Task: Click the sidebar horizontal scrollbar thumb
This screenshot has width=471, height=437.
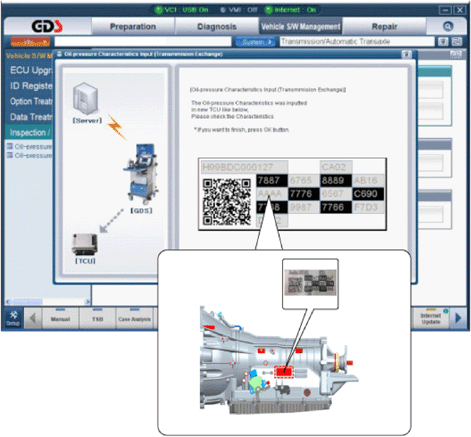Action: click(28, 302)
